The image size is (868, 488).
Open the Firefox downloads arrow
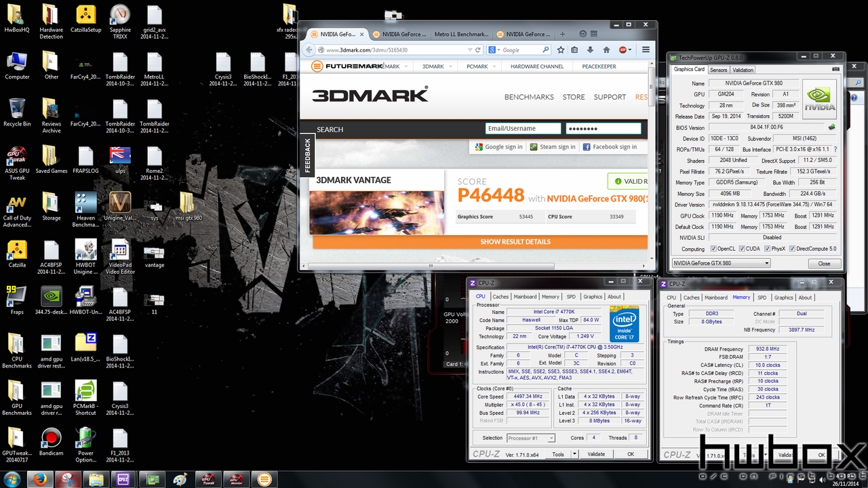point(590,49)
